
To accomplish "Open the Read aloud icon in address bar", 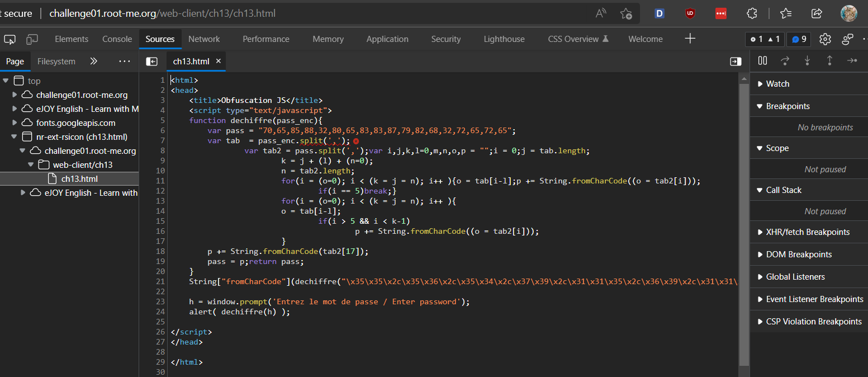I will pyautogui.click(x=601, y=13).
